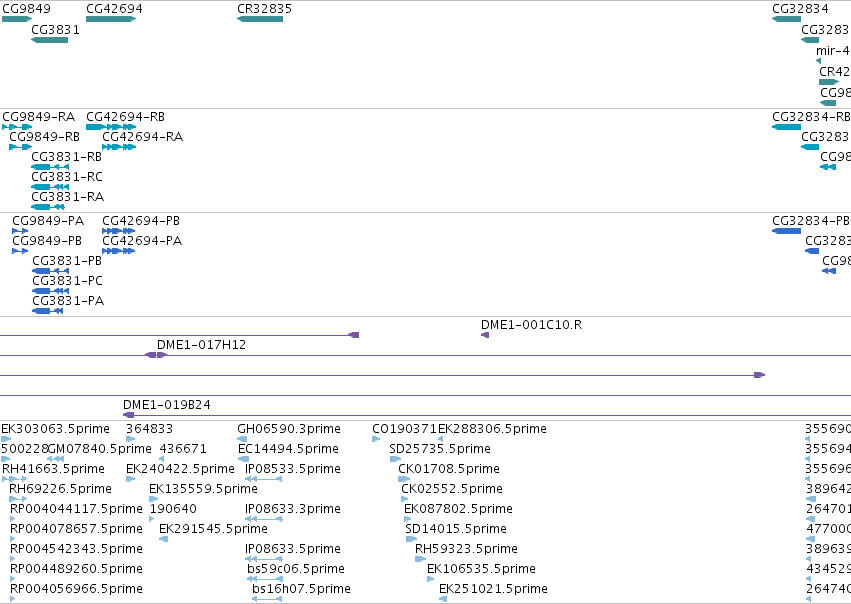This screenshot has height=604, width=851.
Task: Select the CG32834-RB transcript
Action: coord(786,127)
